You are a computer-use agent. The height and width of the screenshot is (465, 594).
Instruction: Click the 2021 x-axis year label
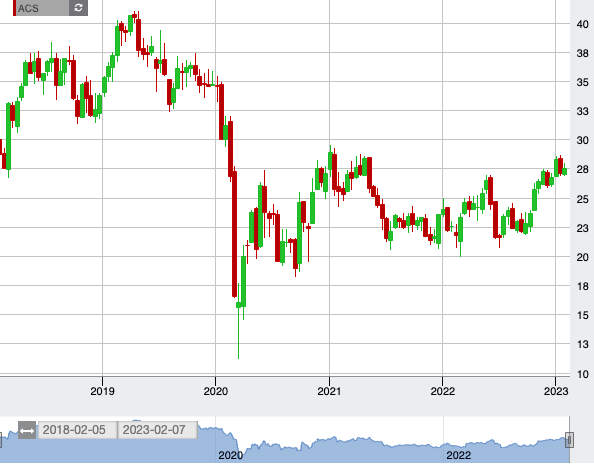329,391
